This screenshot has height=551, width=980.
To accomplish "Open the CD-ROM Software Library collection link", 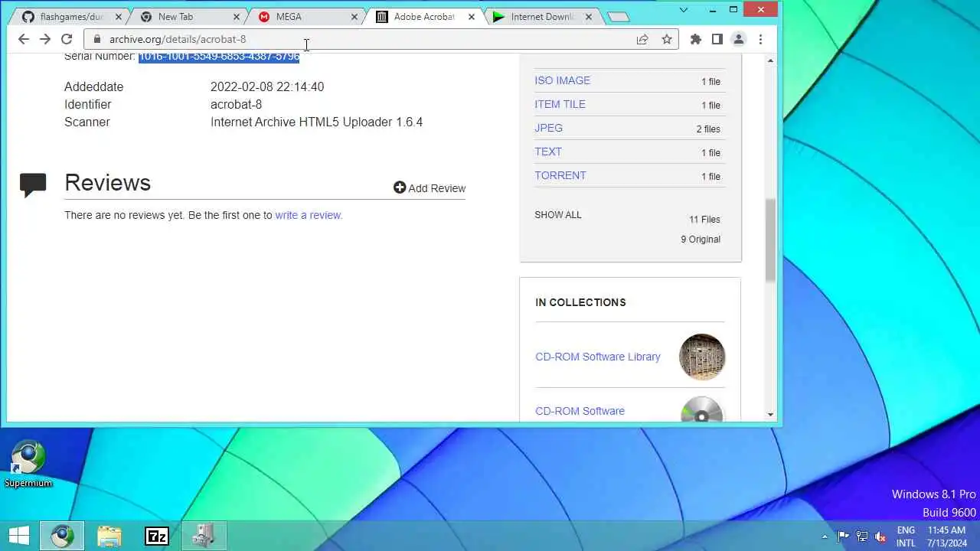I will (597, 357).
